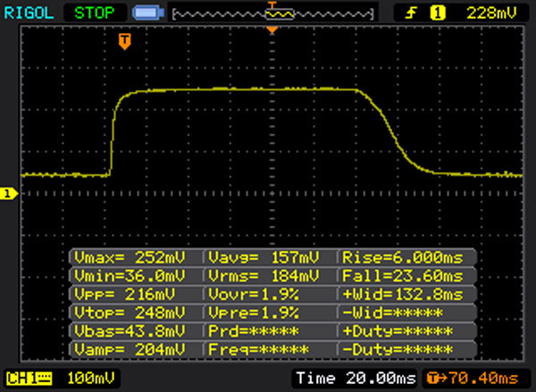This screenshot has width=536, height=392.
Task: Select the Vmax measurement entry
Action: click(x=136, y=258)
